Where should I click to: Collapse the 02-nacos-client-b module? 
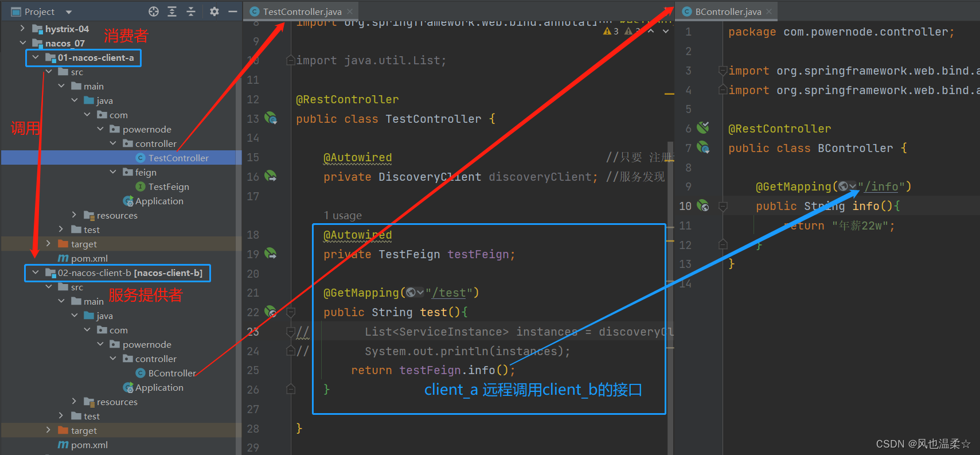click(x=36, y=272)
